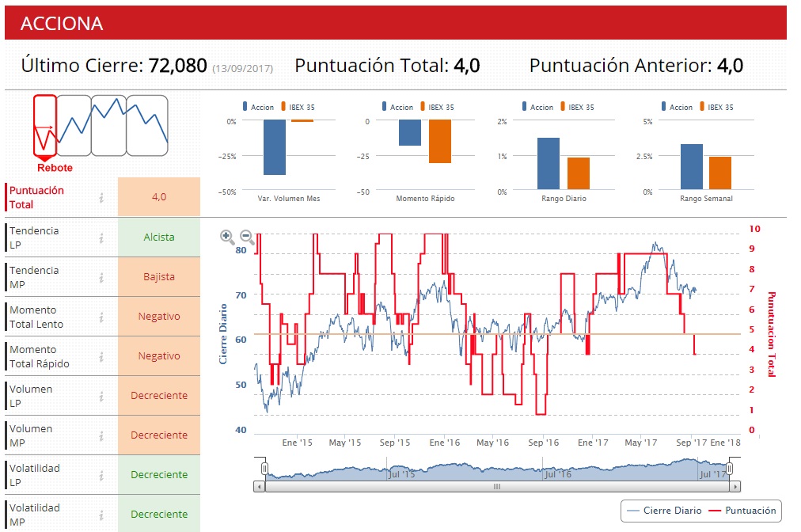Toggle IBEX 35 legend in Var. Volumen Mes chart
This screenshot has width=801, height=532.
298,107
